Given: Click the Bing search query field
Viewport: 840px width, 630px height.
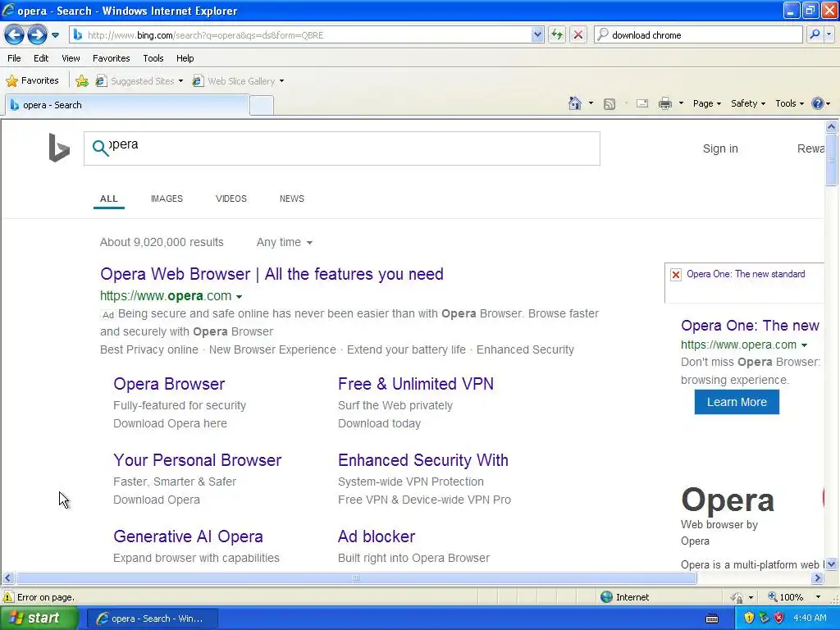Looking at the screenshot, I should pyautogui.click(x=342, y=148).
